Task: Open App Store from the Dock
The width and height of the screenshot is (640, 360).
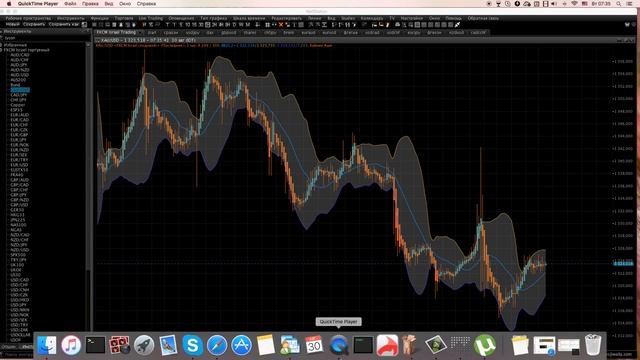Action: [x=241, y=345]
